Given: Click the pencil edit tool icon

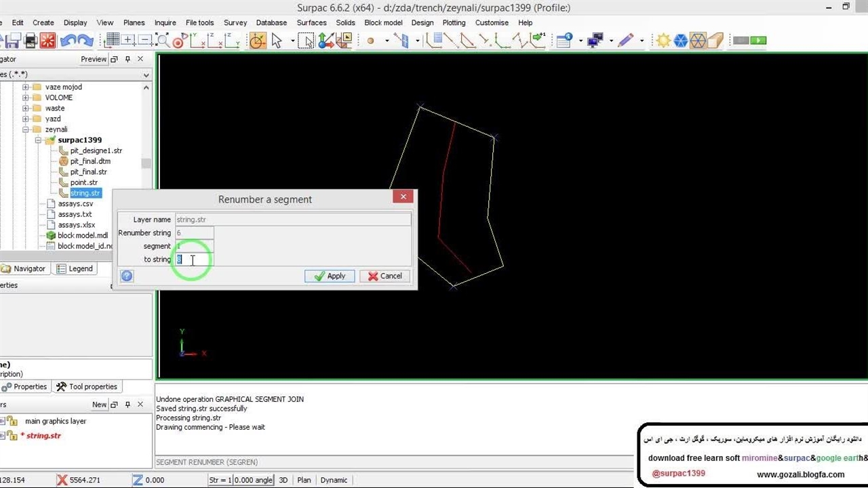Looking at the screenshot, I should [x=625, y=41].
